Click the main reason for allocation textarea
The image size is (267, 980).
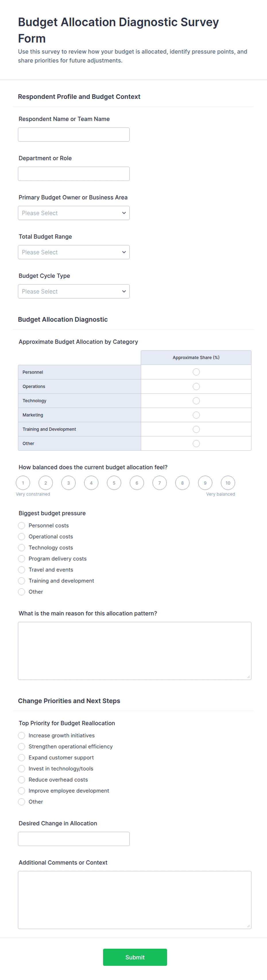click(134, 651)
